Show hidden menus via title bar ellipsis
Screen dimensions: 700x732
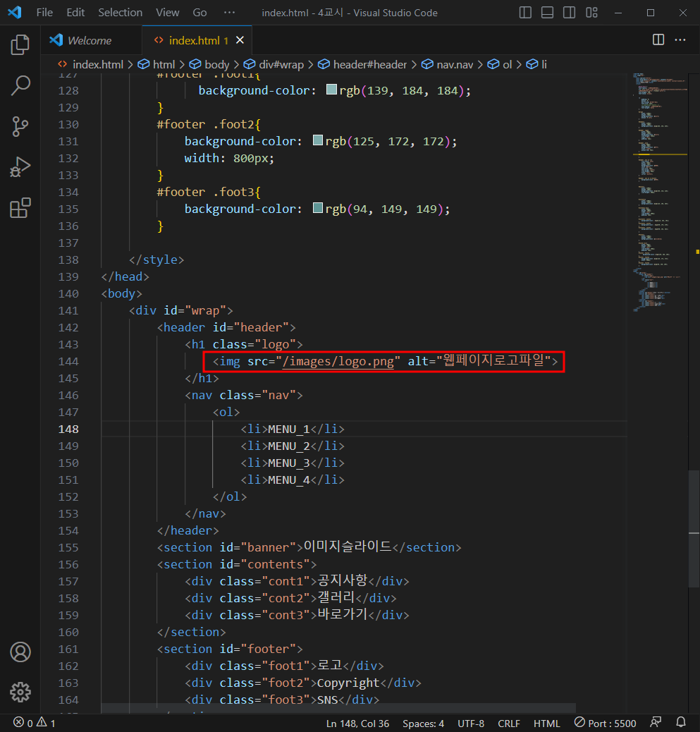pyautogui.click(x=230, y=13)
